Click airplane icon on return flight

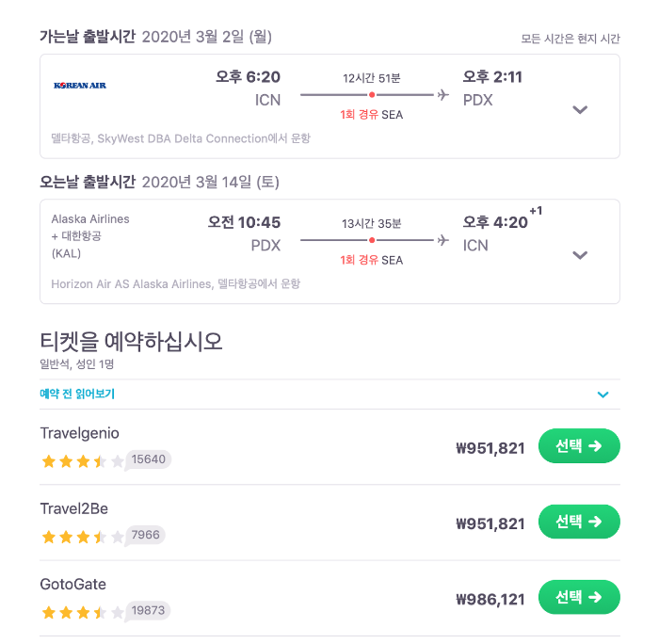click(442, 240)
